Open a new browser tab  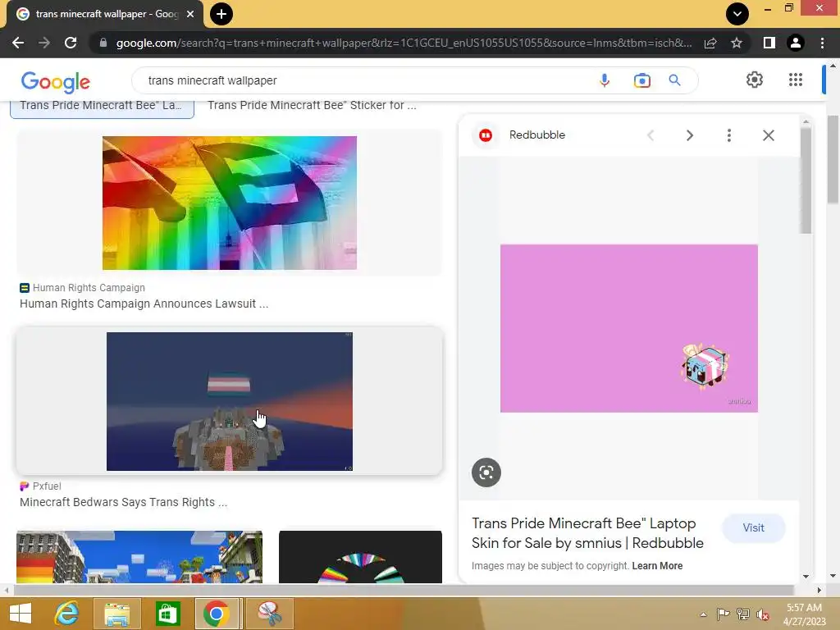221,14
